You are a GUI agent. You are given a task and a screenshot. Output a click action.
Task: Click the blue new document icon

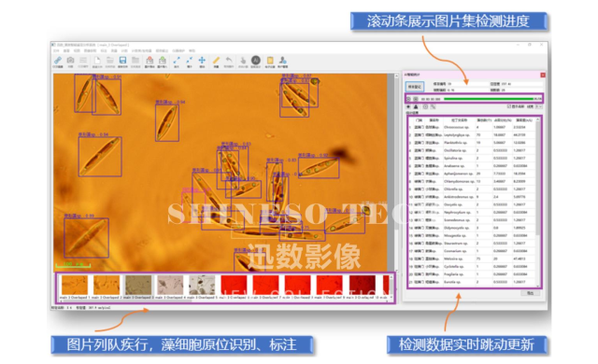pyautogui.click(x=97, y=61)
